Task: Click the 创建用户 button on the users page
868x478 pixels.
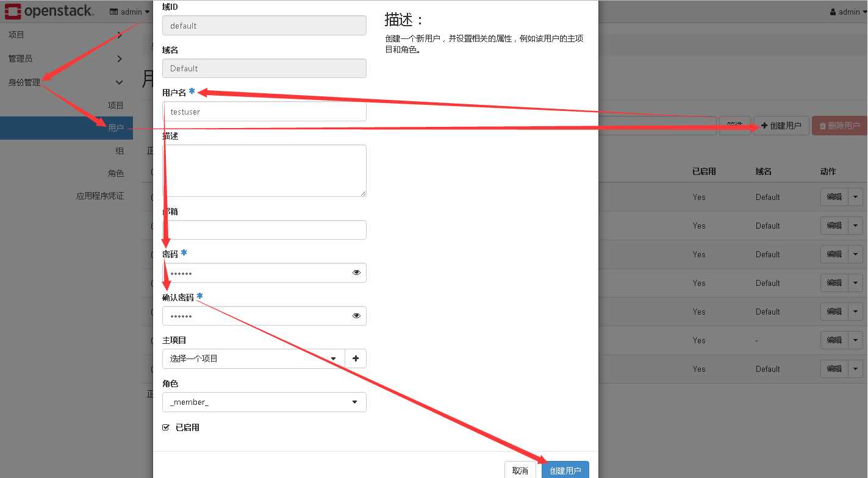Action: (781, 126)
